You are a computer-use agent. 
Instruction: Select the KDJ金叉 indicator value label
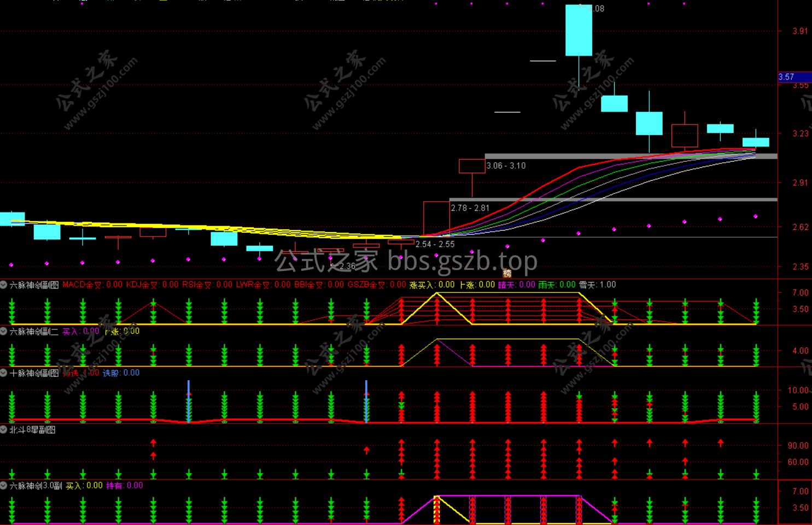[152, 285]
